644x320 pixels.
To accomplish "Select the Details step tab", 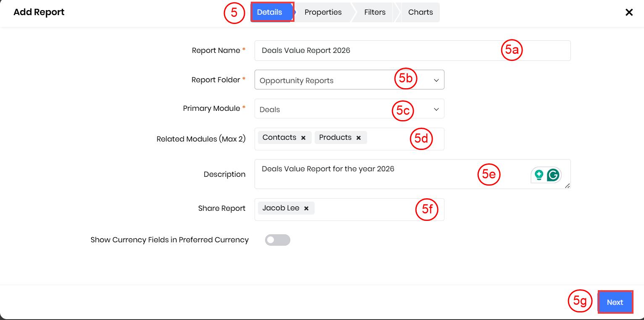I will (x=270, y=12).
